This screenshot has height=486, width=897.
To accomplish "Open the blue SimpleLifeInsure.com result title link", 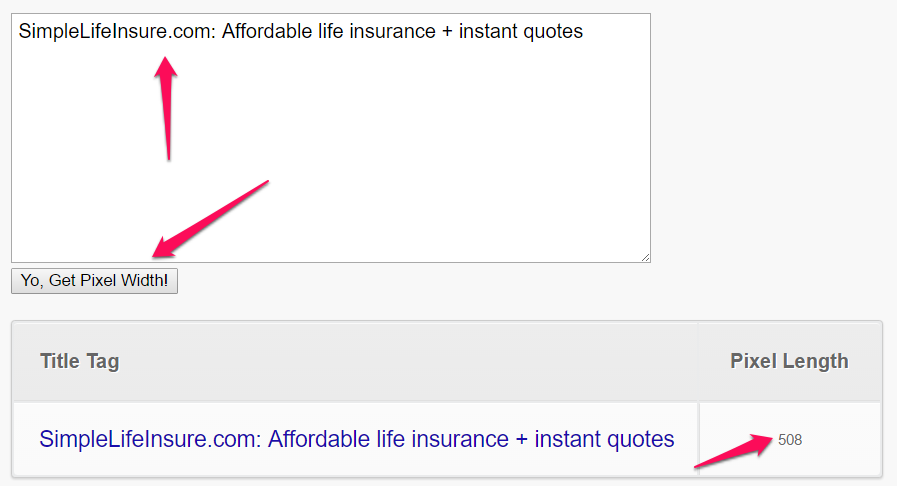I will (356, 439).
